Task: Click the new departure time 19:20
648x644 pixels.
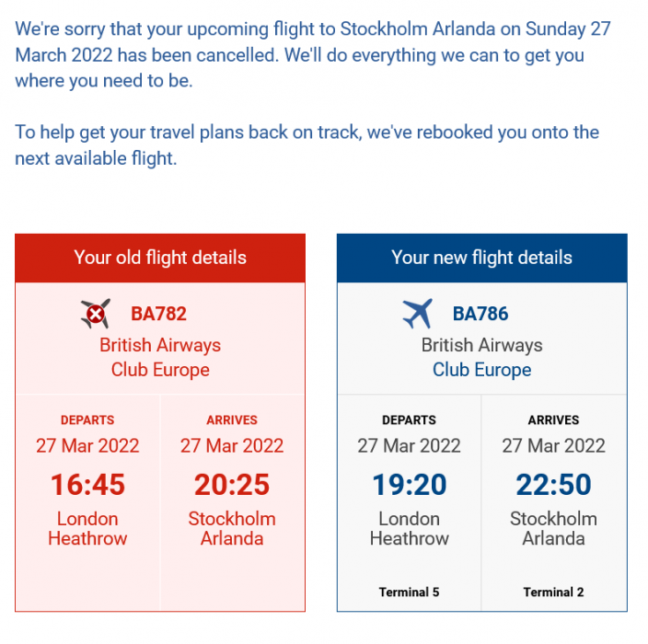Action: tap(410, 484)
